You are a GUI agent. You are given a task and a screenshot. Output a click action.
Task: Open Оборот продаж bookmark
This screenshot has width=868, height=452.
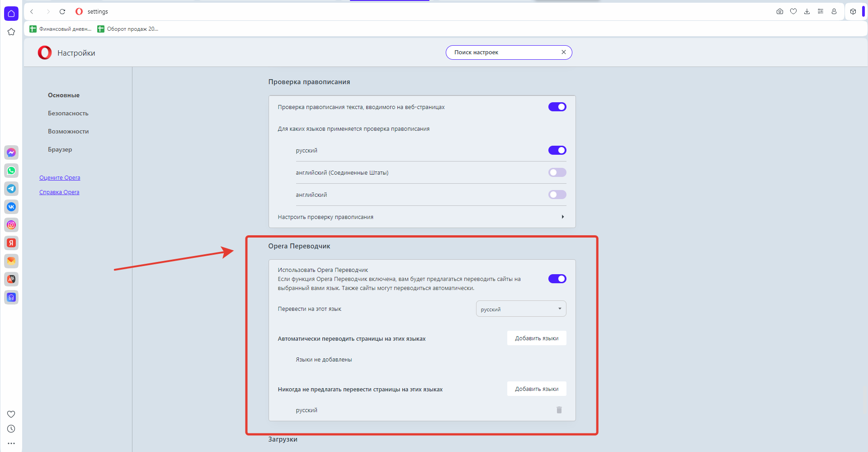[x=128, y=29]
